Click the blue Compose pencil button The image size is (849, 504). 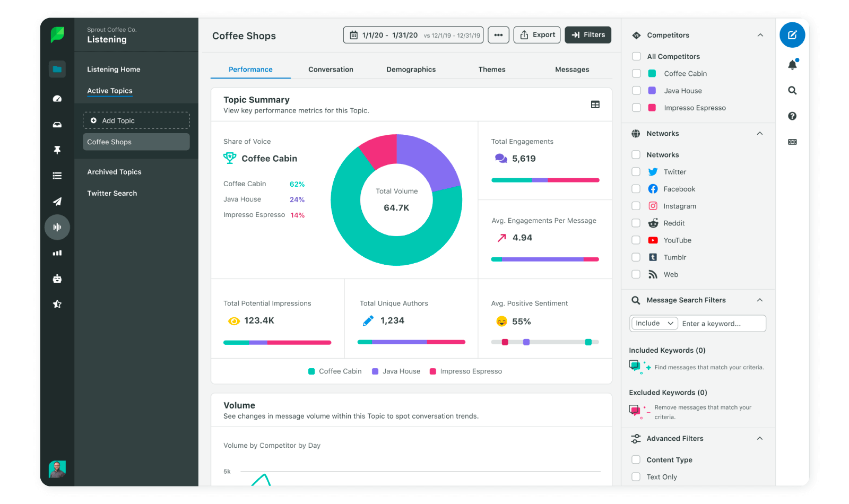pos(792,35)
